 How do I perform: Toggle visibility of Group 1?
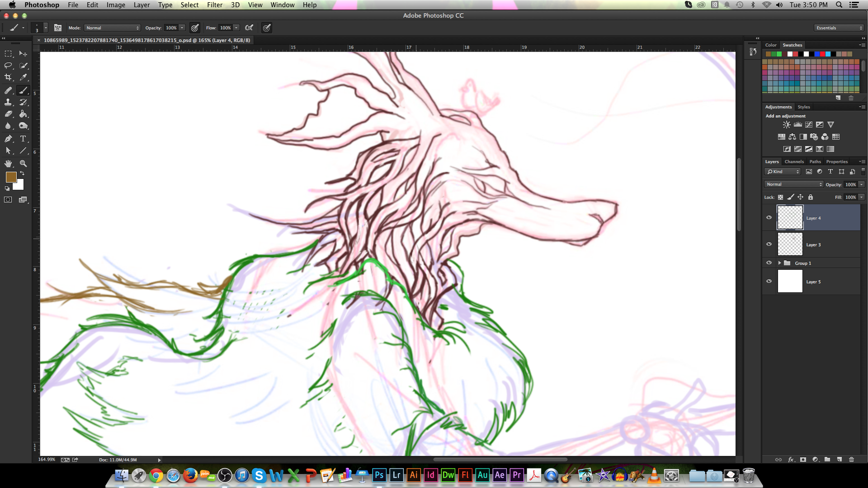click(769, 263)
